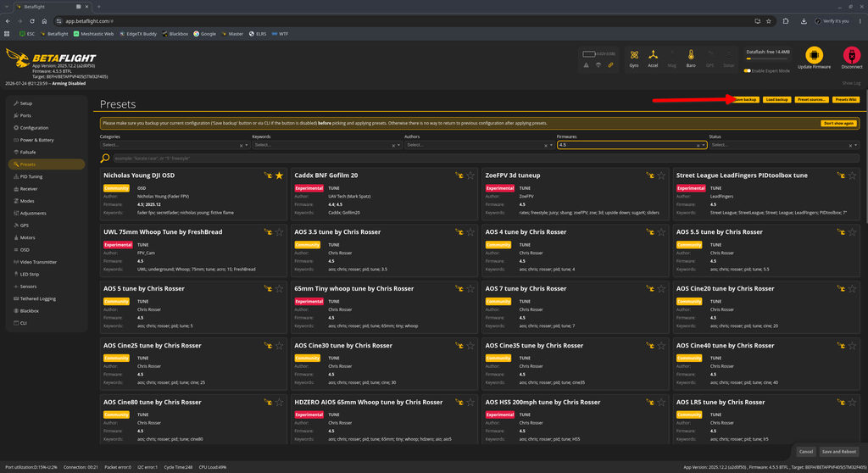
Task: Click the Baro sensor icon
Action: [x=691, y=55]
